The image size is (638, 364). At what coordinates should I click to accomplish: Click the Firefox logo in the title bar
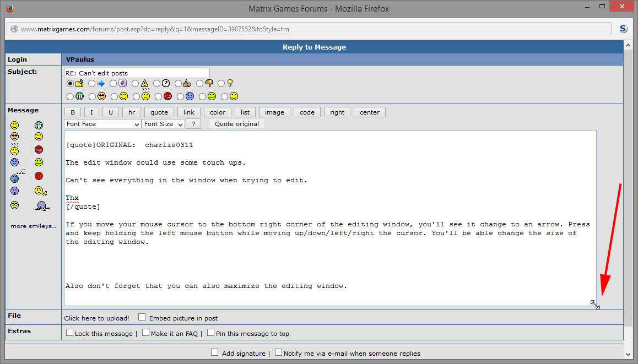coord(10,8)
